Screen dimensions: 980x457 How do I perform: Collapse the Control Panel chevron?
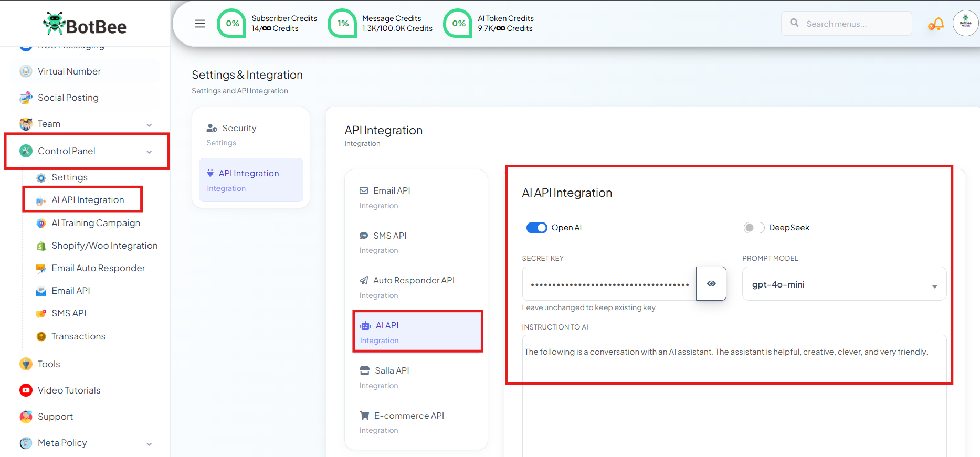point(149,152)
